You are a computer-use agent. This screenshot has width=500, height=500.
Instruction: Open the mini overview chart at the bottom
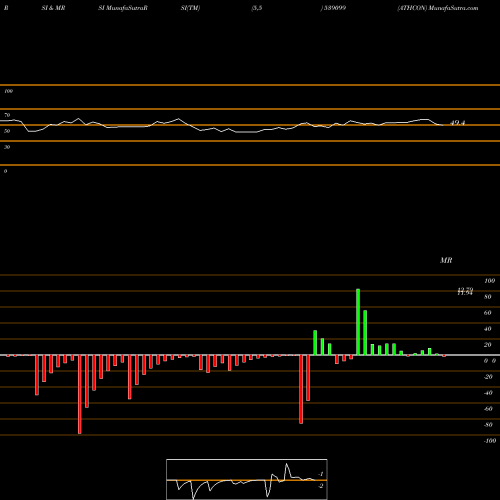click(x=247, y=479)
